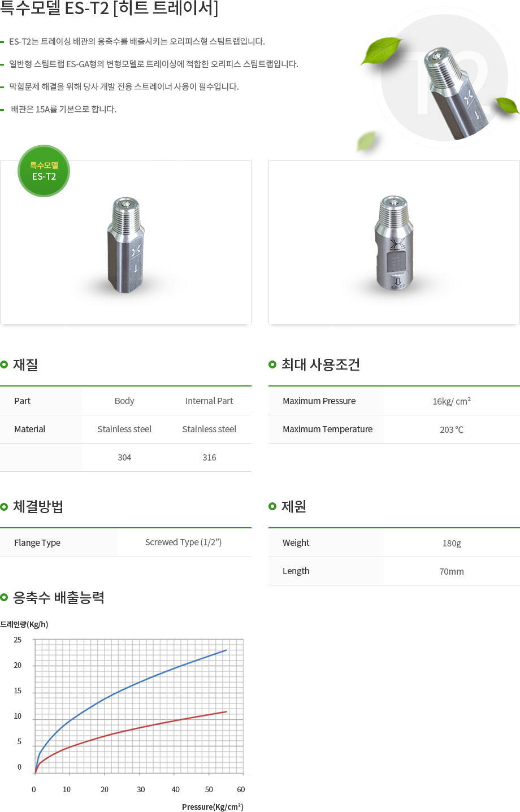Click the 16kg/cm² pressure value cell
Image resolution: width=520 pixels, height=812 pixels.
pos(452,401)
